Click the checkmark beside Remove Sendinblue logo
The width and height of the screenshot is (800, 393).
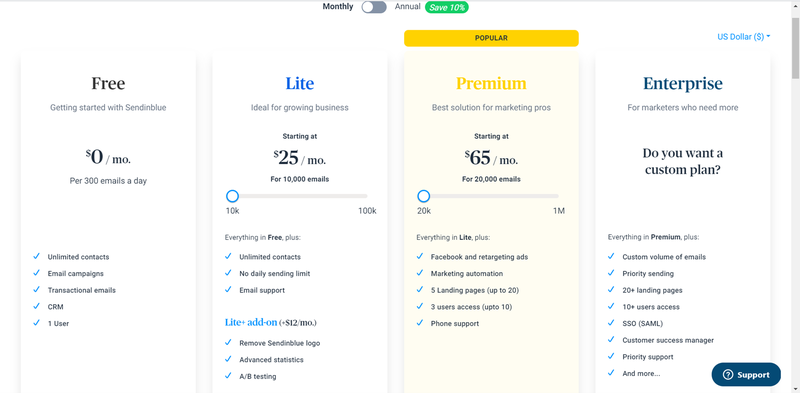228,342
